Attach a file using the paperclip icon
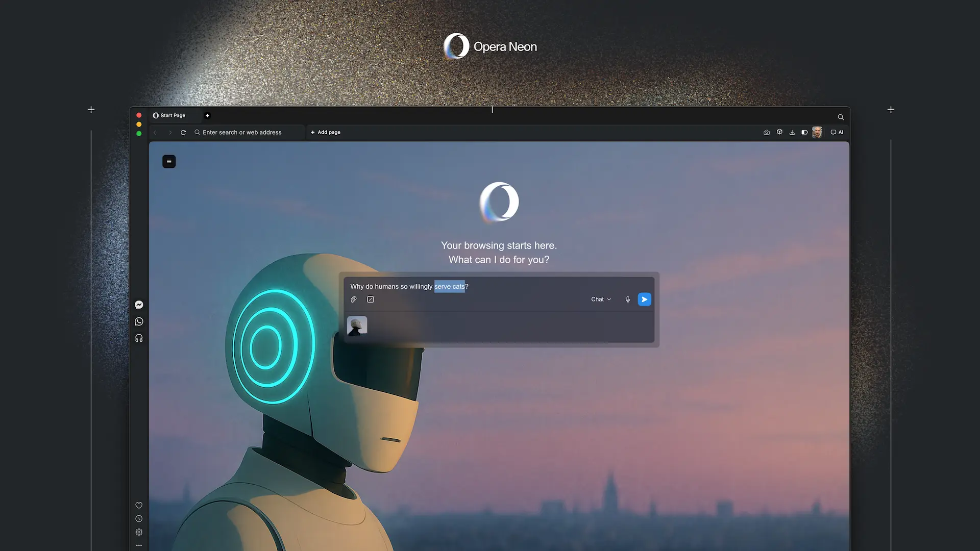The image size is (980, 551). [353, 299]
